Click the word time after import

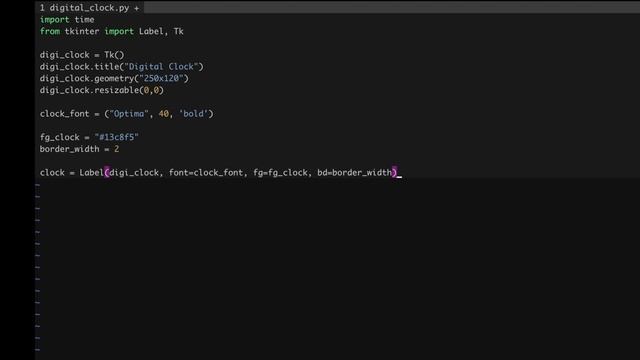pyautogui.click(x=84, y=20)
